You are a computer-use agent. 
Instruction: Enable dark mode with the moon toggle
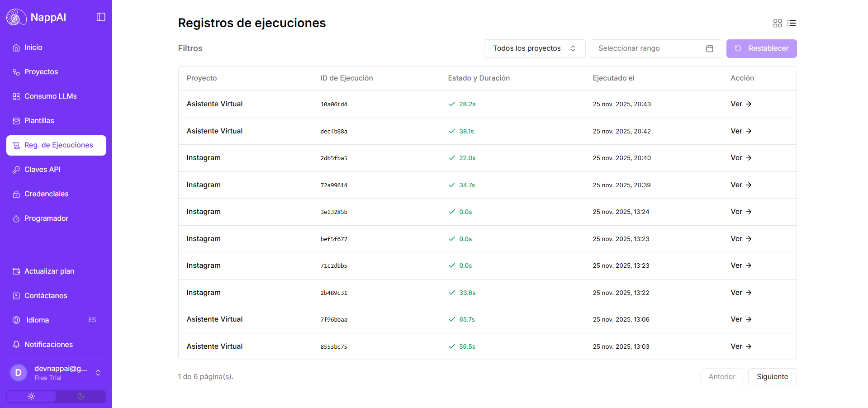81,396
